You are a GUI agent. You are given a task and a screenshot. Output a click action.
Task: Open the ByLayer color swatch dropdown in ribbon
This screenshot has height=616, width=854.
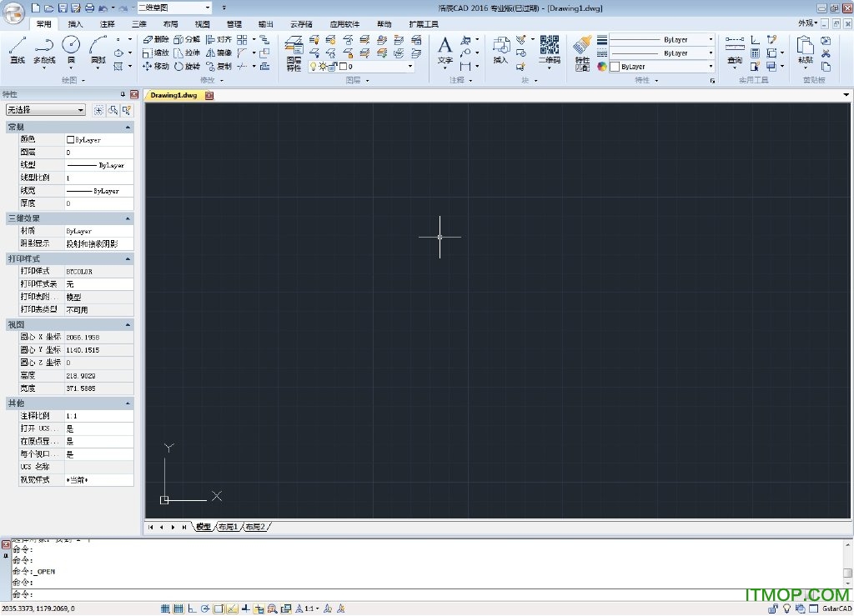661,67
